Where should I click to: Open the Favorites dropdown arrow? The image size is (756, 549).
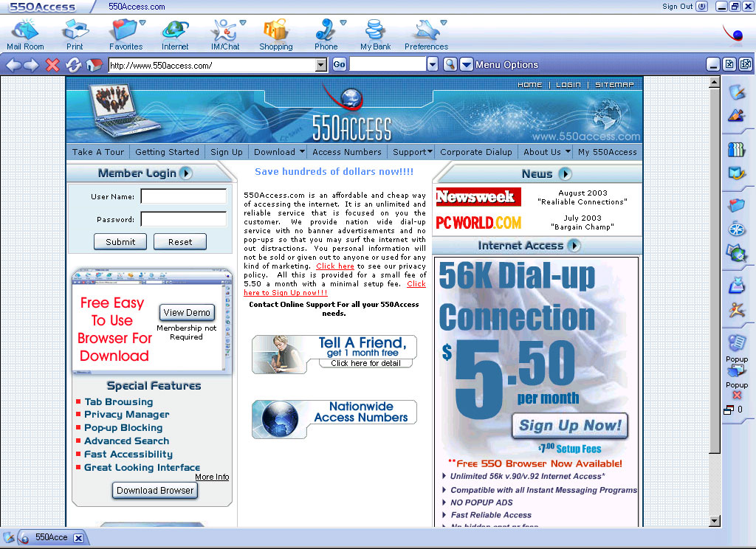[x=142, y=22]
